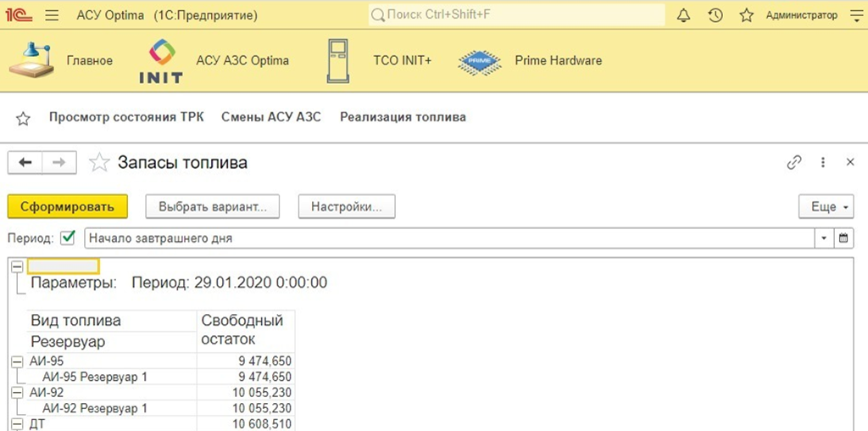Open the calendar picker for period
This screenshot has height=431, width=868.
pos(843,238)
